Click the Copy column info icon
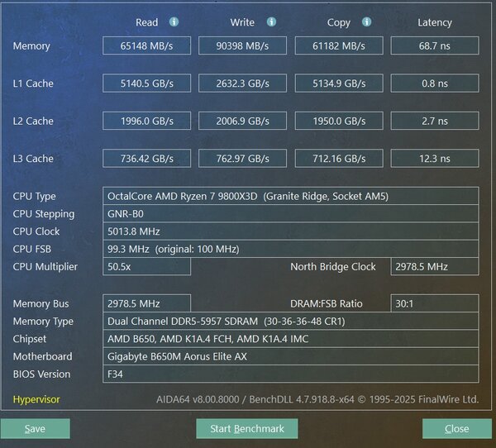Image resolution: width=496 pixels, height=448 pixels. tap(366, 21)
